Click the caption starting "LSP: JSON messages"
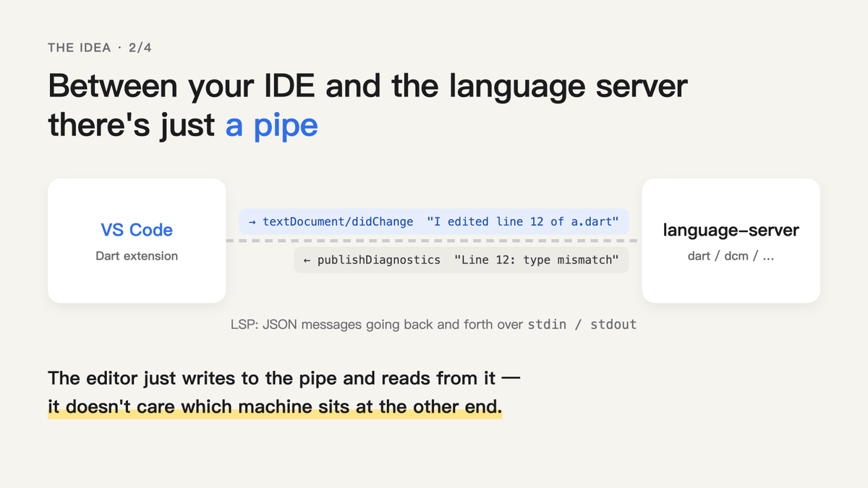The width and height of the screenshot is (868, 488). (434, 325)
